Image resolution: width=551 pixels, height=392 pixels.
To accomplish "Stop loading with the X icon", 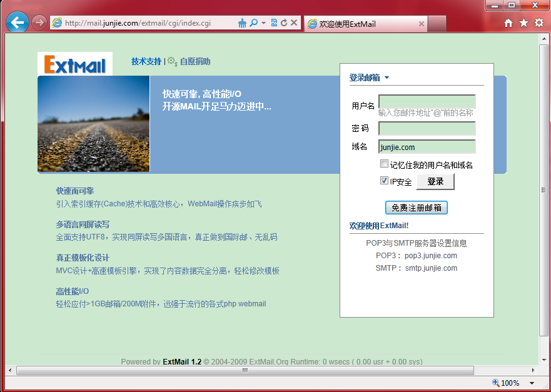I will click(x=294, y=23).
